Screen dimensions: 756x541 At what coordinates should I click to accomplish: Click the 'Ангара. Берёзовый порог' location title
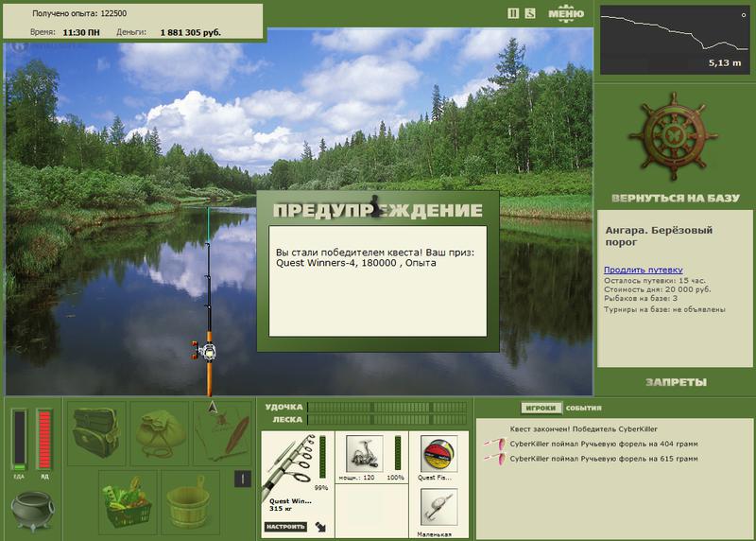659,236
